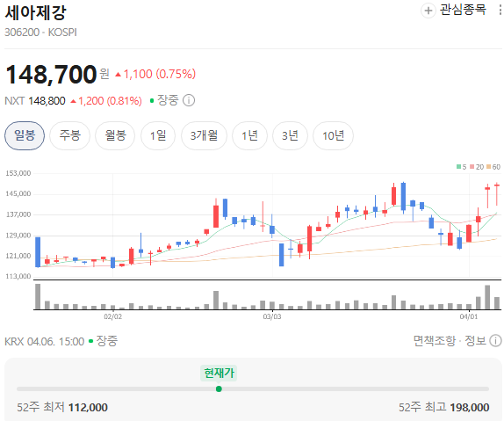504x421 pixels.
Task: Click the 현재가 marker dot on 52-week range
Action: (x=219, y=388)
